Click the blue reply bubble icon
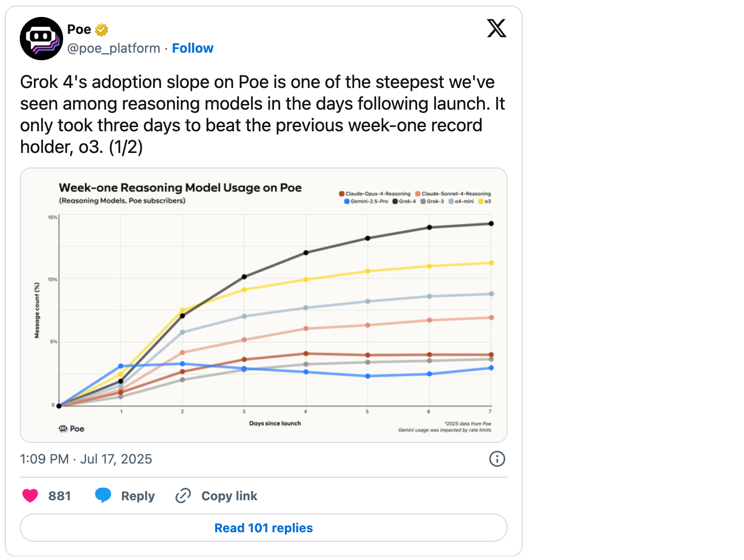Viewport: 744px width, 560px height. (103, 495)
